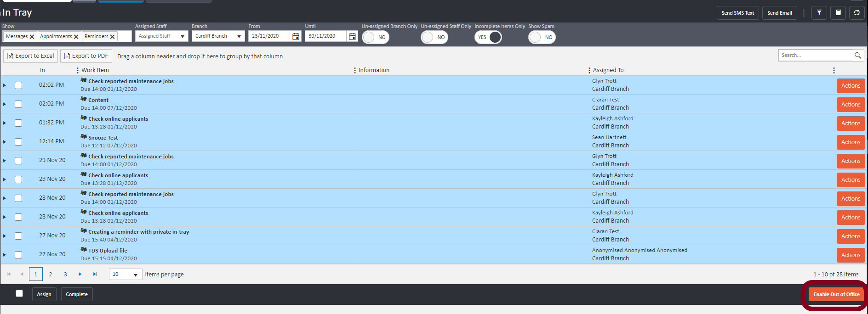Open the Until date calendar picker
The height and width of the screenshot is (314, 868).
(x=352, y=36)
